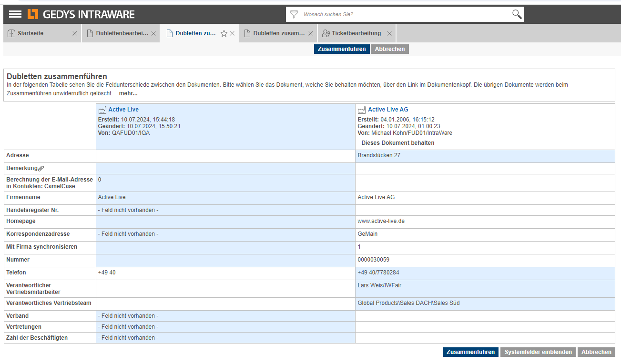Click the attachment paperclip icon next to Bemerkung
The width and height of the screenshot is (621, 364).
pos(41,169)
